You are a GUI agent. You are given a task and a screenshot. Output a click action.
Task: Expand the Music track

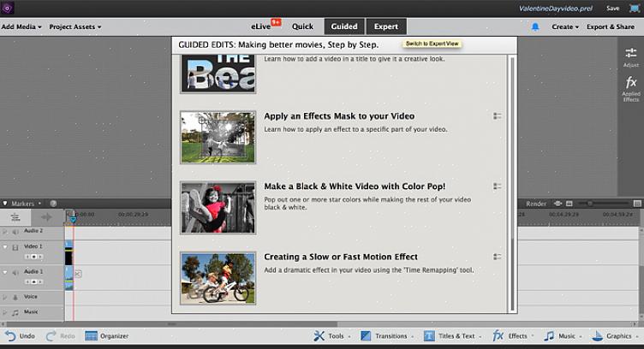(5, 312)
